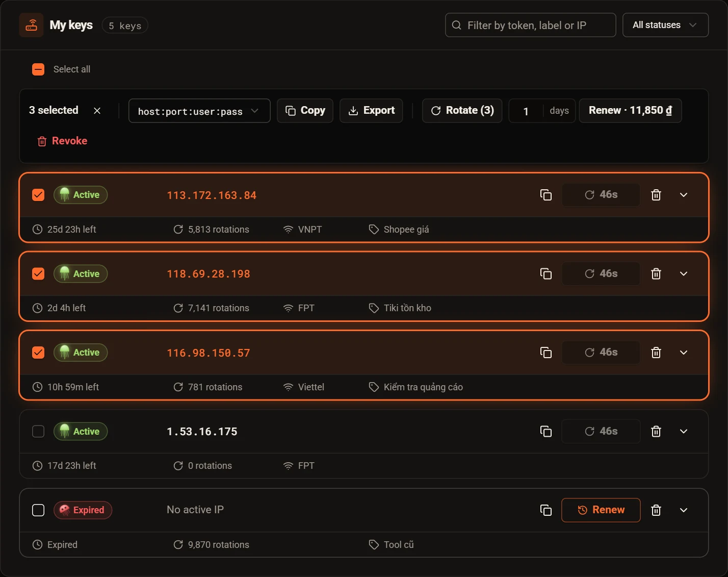Rotate IP for the 113.172.163.84 key
Image resolution: width=728 pixels, height=577 pixels.
pyautogui.click(x=601, y=195)
